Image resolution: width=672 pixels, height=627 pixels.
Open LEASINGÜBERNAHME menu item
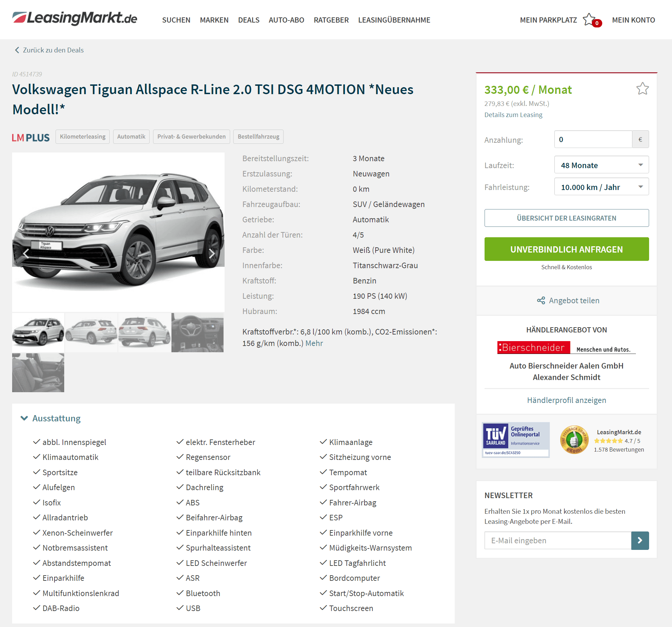tap(394, 20)
